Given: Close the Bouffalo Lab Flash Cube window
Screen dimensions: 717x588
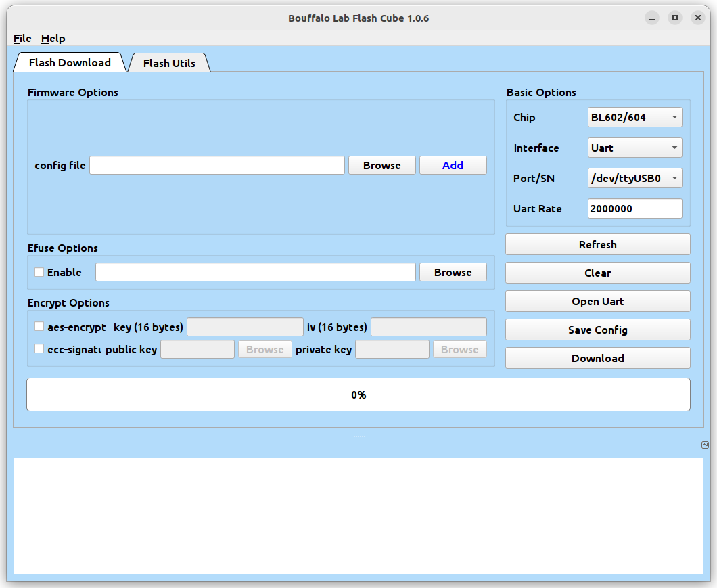Looking at the screenshot, I should 698,18.
